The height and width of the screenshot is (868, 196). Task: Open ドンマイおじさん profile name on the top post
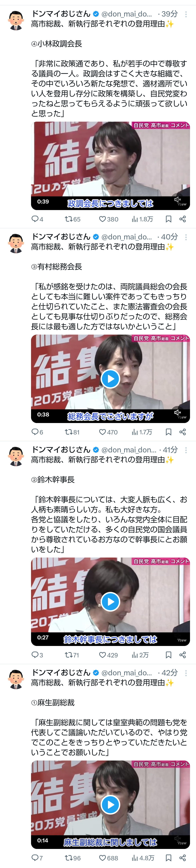coord(61,14)
